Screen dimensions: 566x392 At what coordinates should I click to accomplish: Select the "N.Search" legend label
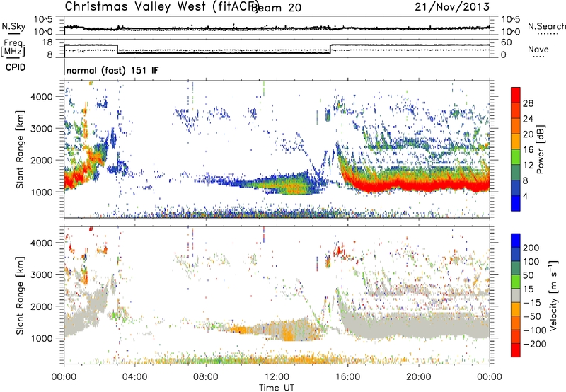coord(546,26)
